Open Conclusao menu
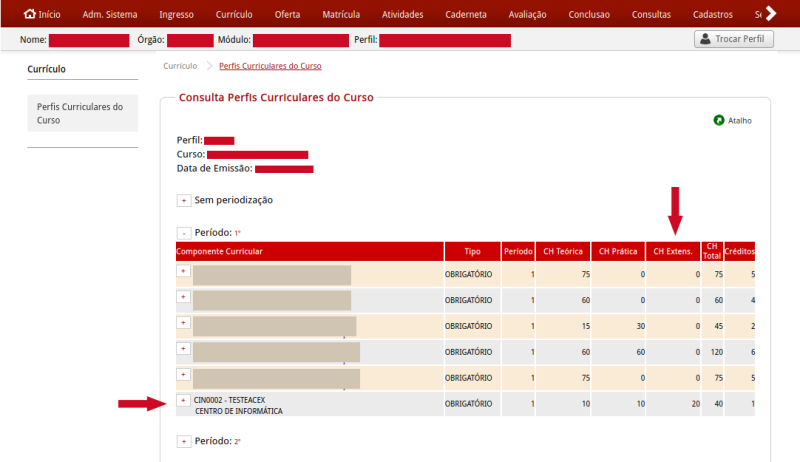Screen dimensions: 800x462 [589, 14]
